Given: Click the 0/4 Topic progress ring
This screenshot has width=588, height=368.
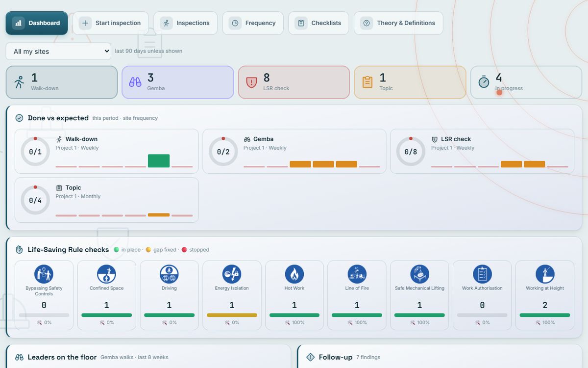Looking at the screenshot, I should 35,200.
